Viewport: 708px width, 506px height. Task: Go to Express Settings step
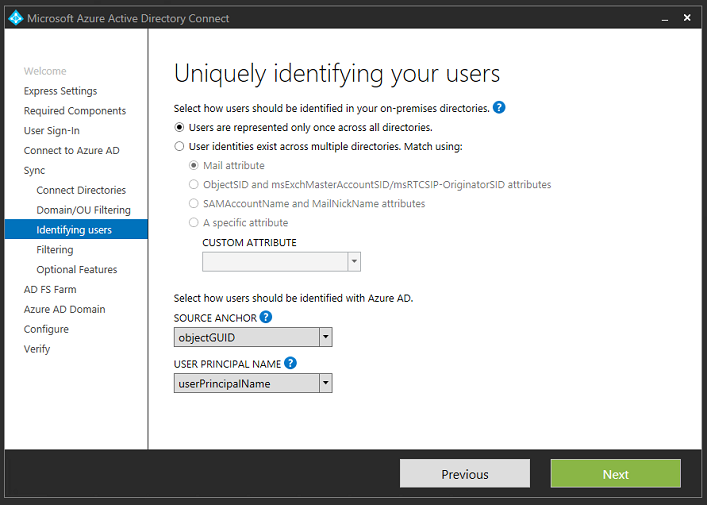pos(60,91)
